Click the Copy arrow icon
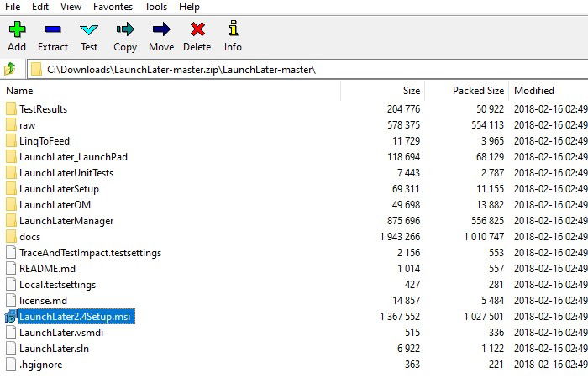This screenshot has height=389, width=588. click(x=125, y=29)
